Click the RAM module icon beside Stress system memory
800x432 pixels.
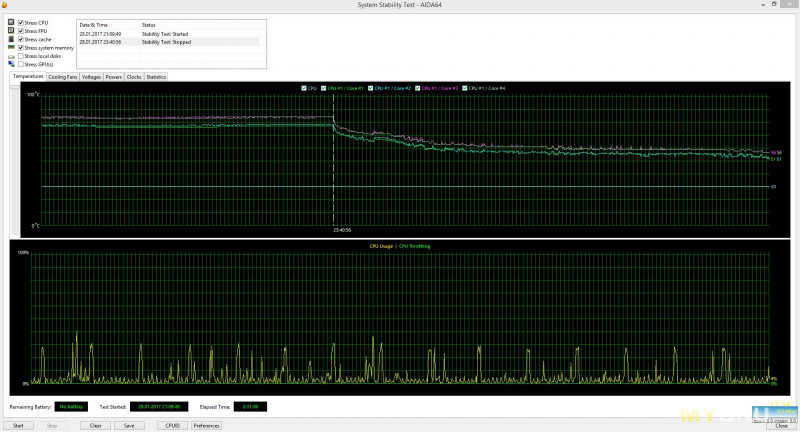(11, 47)
